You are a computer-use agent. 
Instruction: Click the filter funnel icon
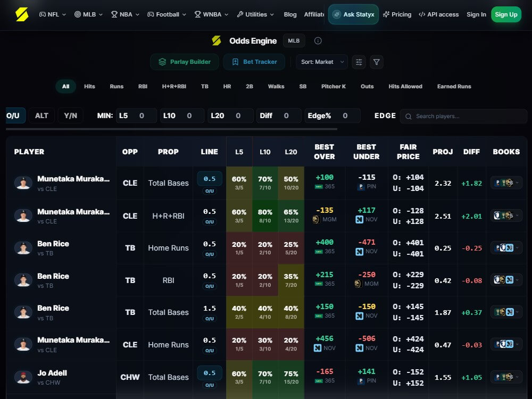pyautogui.click(x=376, y=62)
